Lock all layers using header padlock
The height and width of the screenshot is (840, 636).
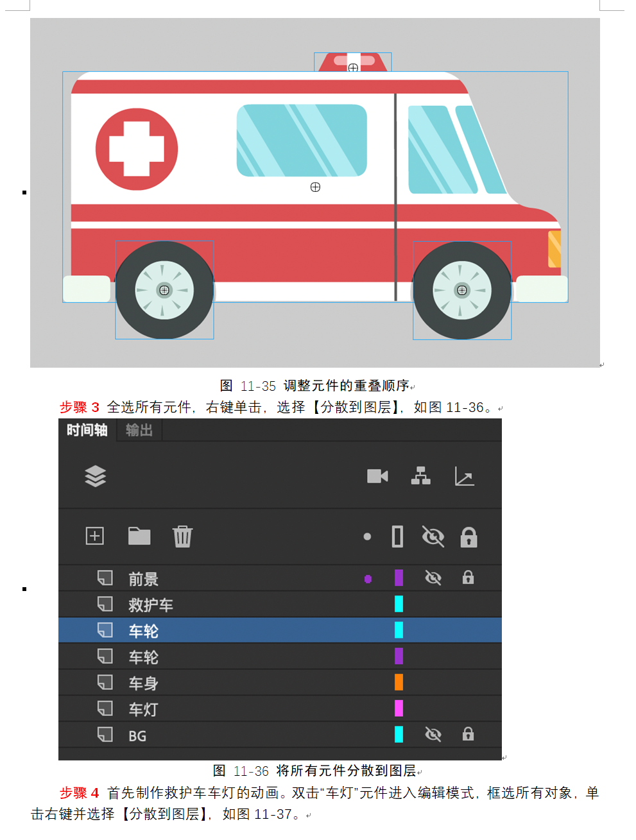468,536
